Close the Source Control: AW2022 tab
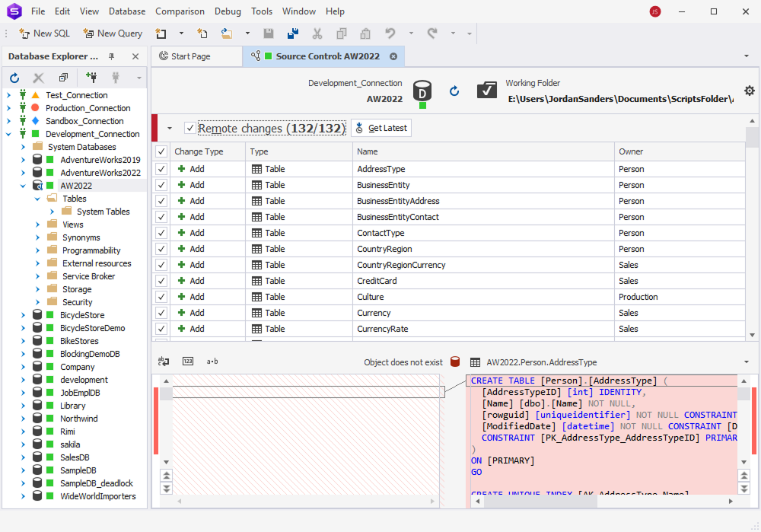This screenshot has width=761, height=532. point(393,56)
